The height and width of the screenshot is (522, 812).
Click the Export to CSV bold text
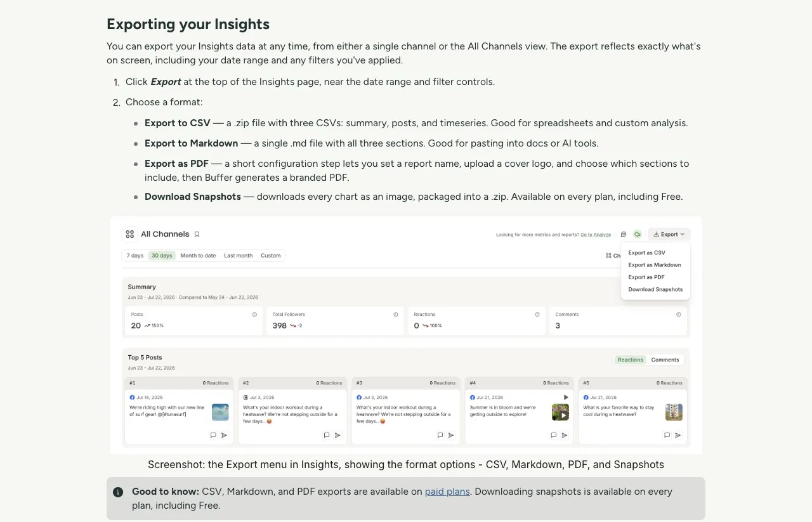(177, 123)
